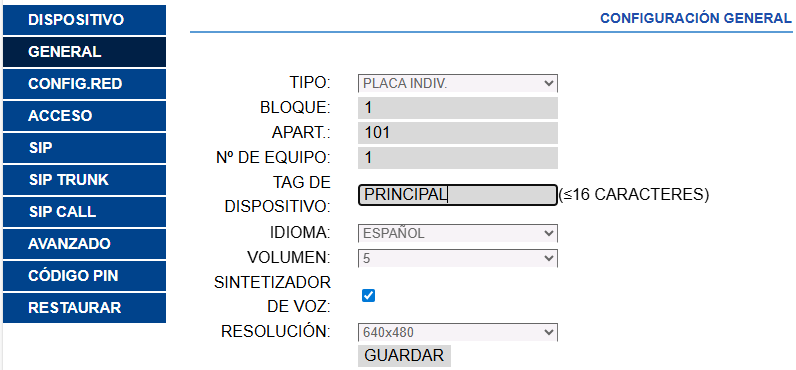
Task: Open the SIP settings page
Action: pos(84,148)
